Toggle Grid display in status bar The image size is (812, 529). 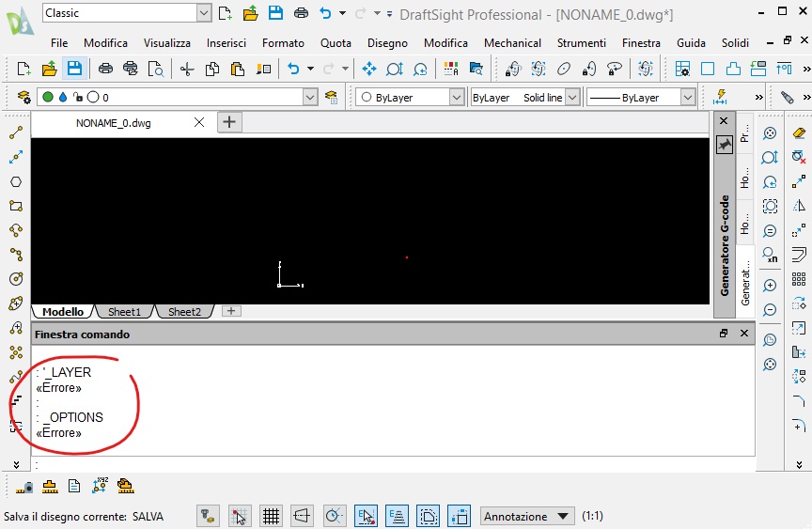coord(271,516)
